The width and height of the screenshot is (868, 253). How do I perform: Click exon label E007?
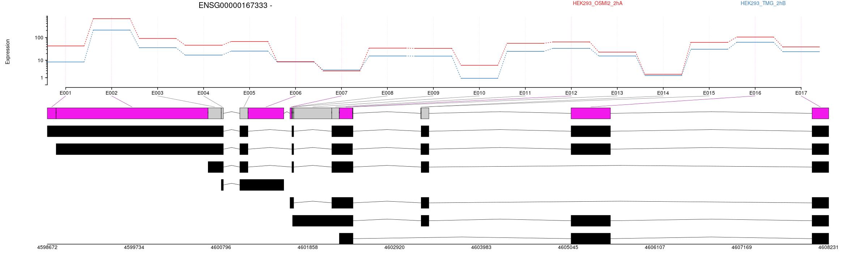pyautogui.click(x=341, y=93)
